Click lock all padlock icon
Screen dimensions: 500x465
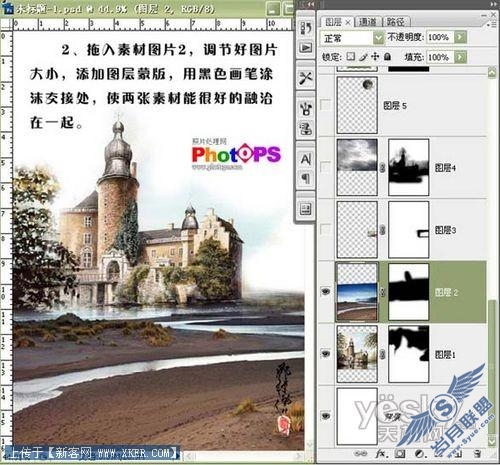(387, 57)
